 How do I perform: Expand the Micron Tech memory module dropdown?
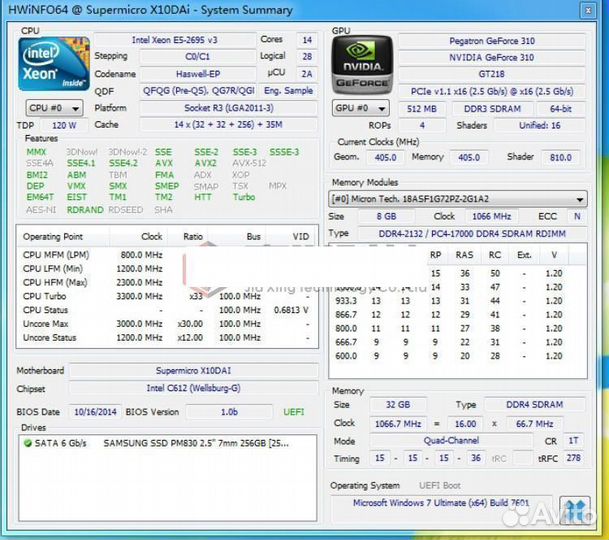click(x=458, y=199)
